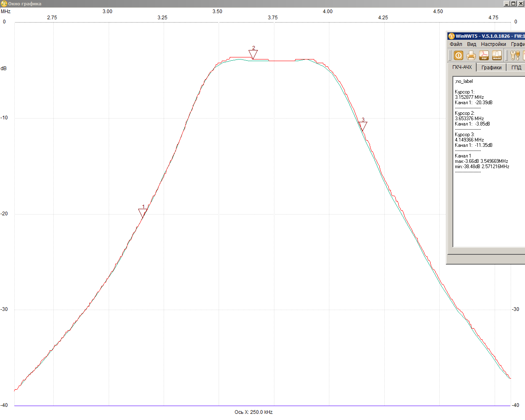Select cursor marker 2 at the passband peak
The width and height of the screenshot is (525, 420).
coord(253,54)
